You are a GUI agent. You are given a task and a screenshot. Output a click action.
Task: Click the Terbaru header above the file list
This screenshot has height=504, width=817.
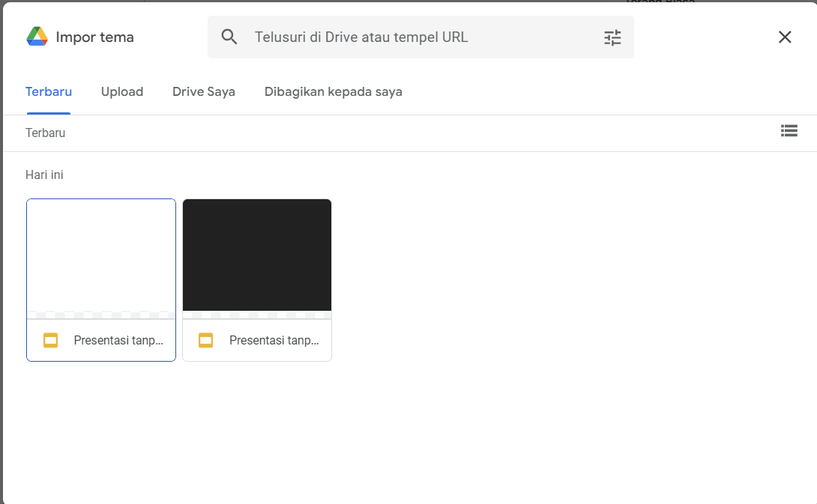point(46,133)
